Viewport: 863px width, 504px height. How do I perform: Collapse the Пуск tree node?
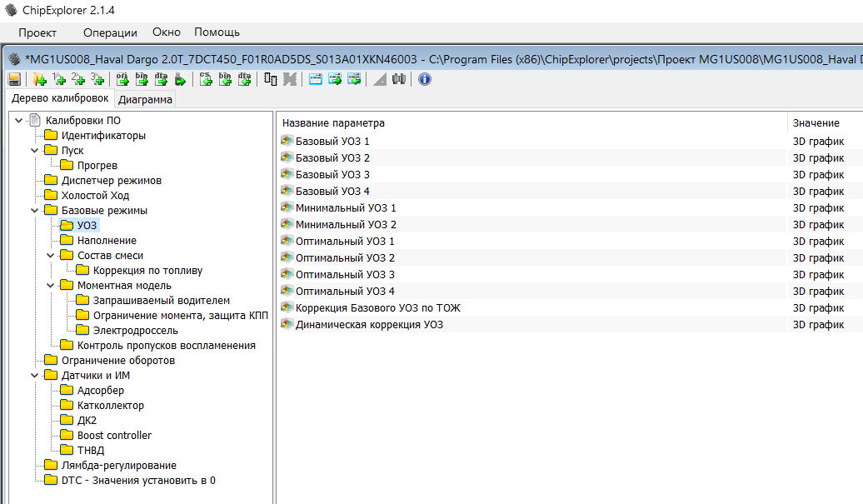point(35,151)
